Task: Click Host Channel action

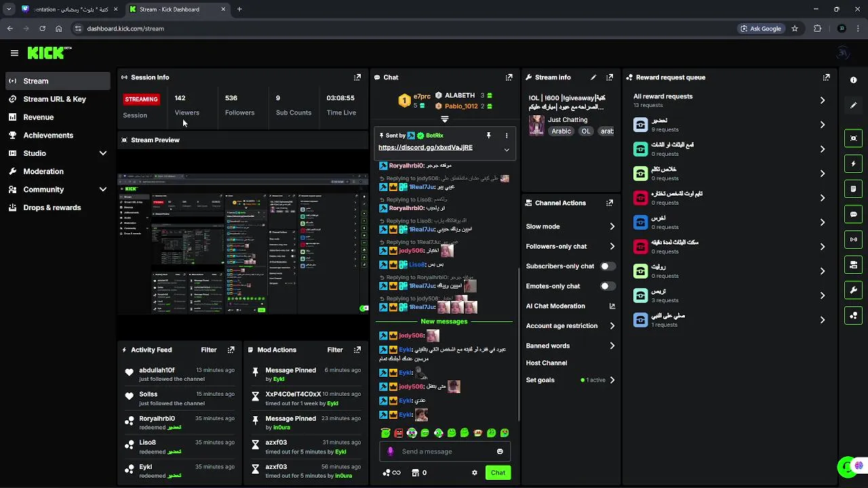Action: click(547, 363)
